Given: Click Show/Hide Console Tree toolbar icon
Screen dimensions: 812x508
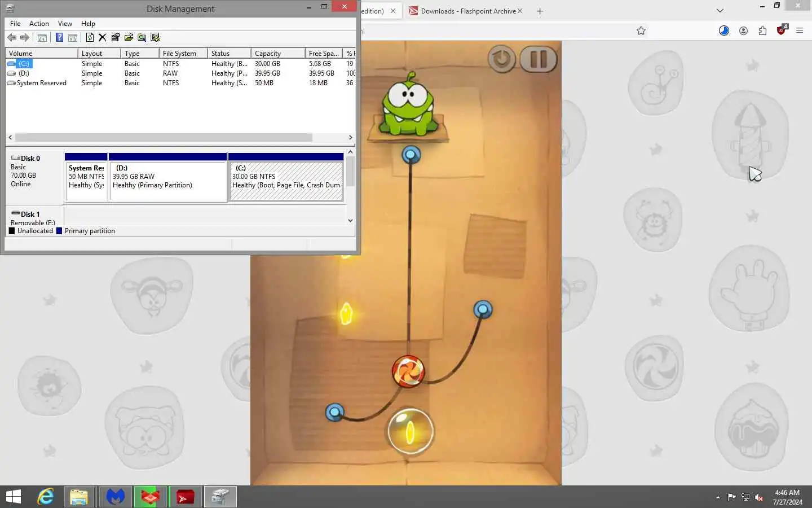Looking at the screenshot, I should pos(42,38).
